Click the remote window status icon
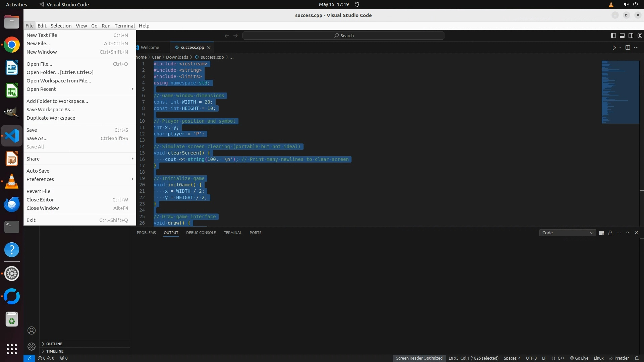This screenshot has height=362, width=644. (29, 358)
